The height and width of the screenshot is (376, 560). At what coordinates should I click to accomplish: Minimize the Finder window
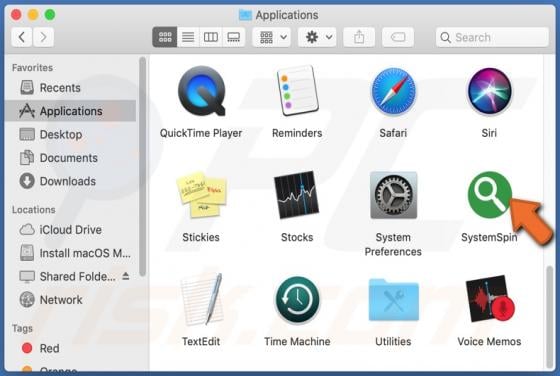33,15
